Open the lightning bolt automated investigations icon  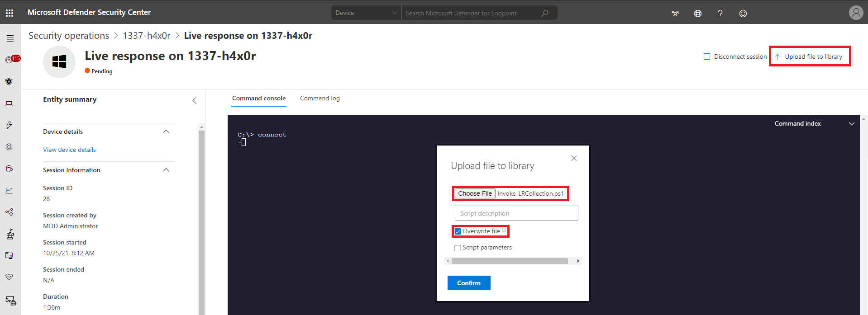(9, 125)
